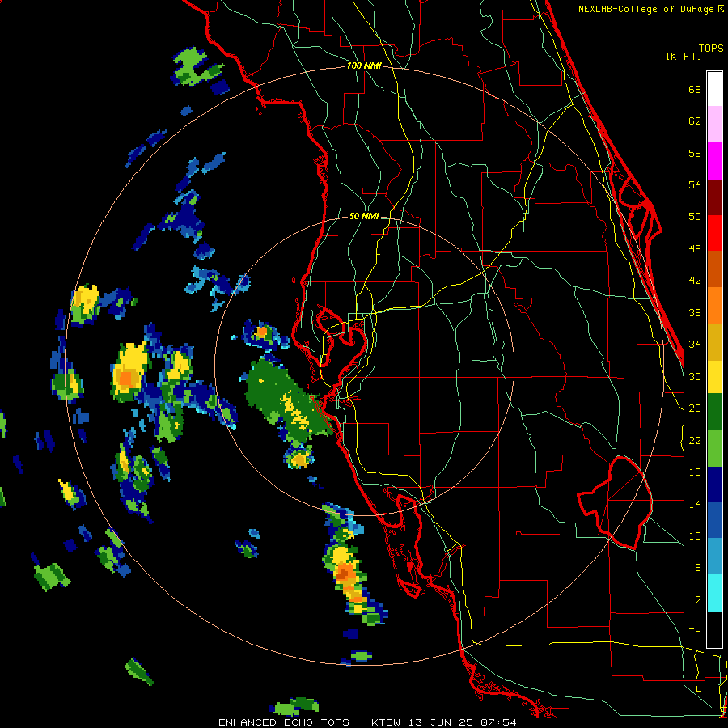Click the 46 legend value
The height and width of the screenshot is (728, 728).
[x=695, y=249]
